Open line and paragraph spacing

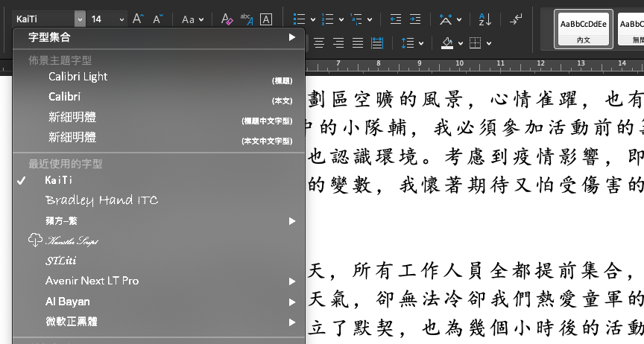pos(408,42)
